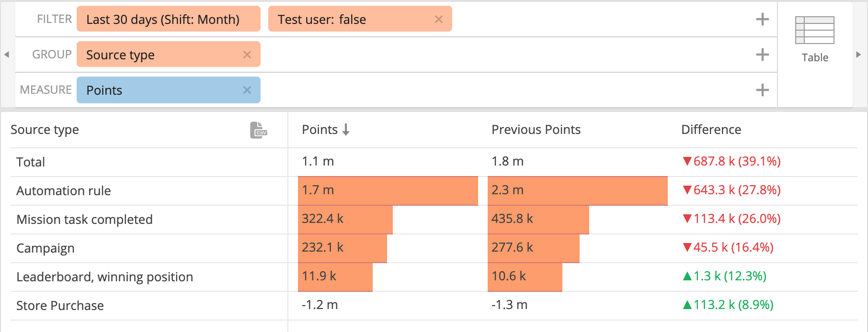Sort by the Difference column
The width and height of the screenshot is (868, 332).
(x=711, y=130)
